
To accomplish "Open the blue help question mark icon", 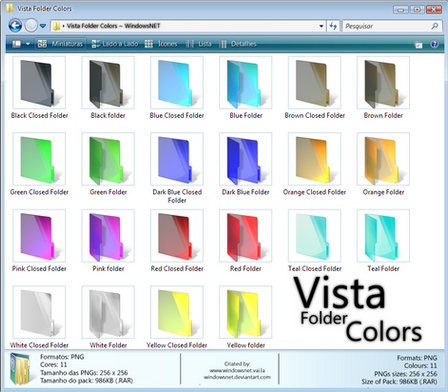I will coord(434,44).
